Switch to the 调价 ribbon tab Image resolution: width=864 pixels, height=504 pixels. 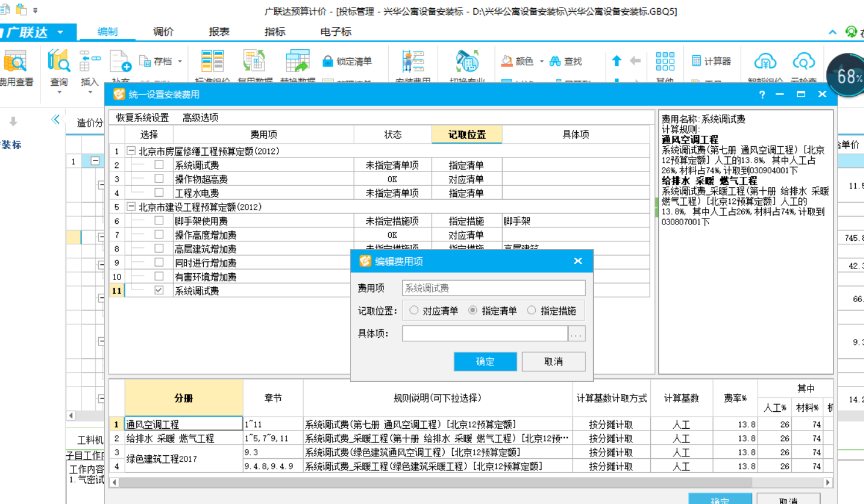click(x=163, y=32)
